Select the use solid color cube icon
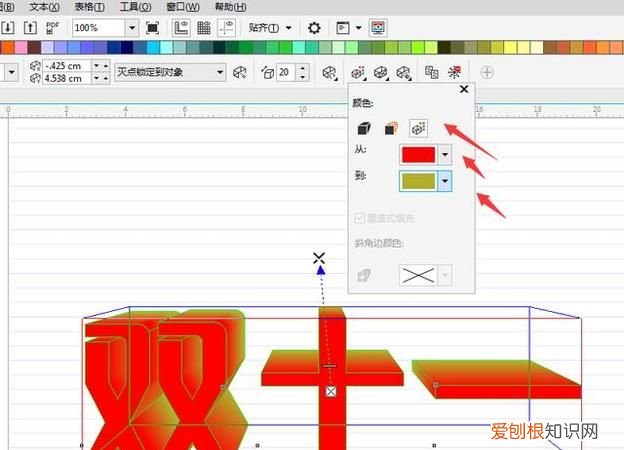Image resolution: width=624 pixels, height=450 pixels. 391,128
